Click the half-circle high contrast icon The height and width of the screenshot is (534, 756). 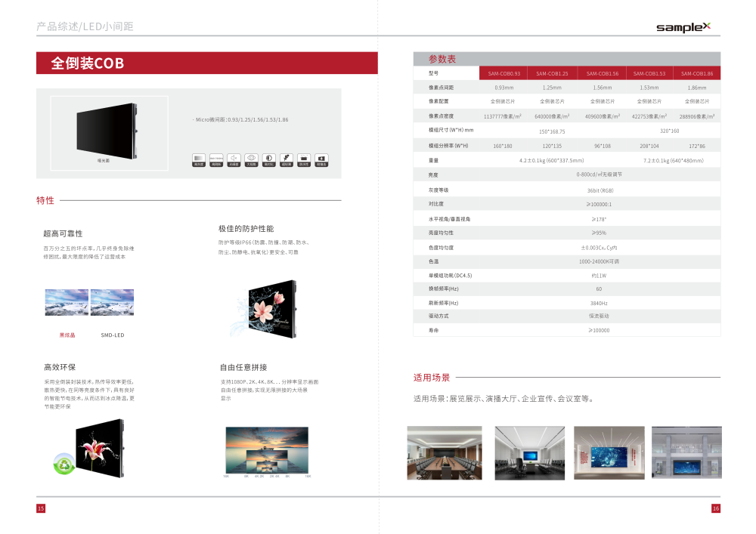269,159
